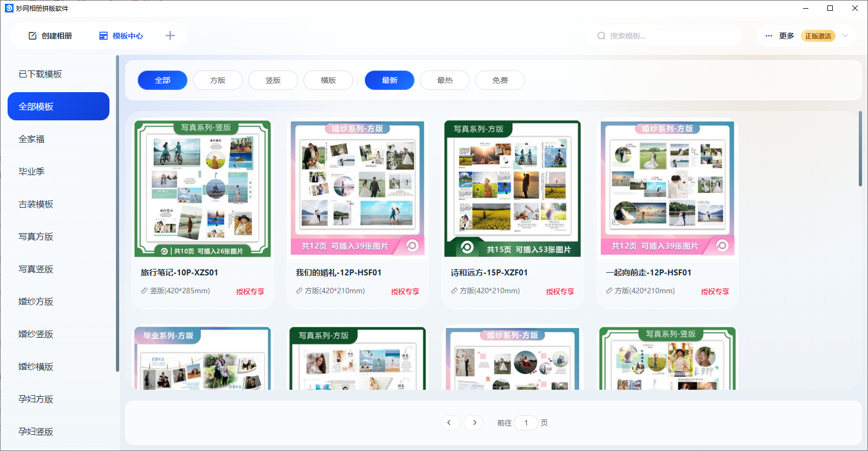This screenshot has width=868, height=451.
Task: Open the 更多 menu
Action: [x=780, y=36]
